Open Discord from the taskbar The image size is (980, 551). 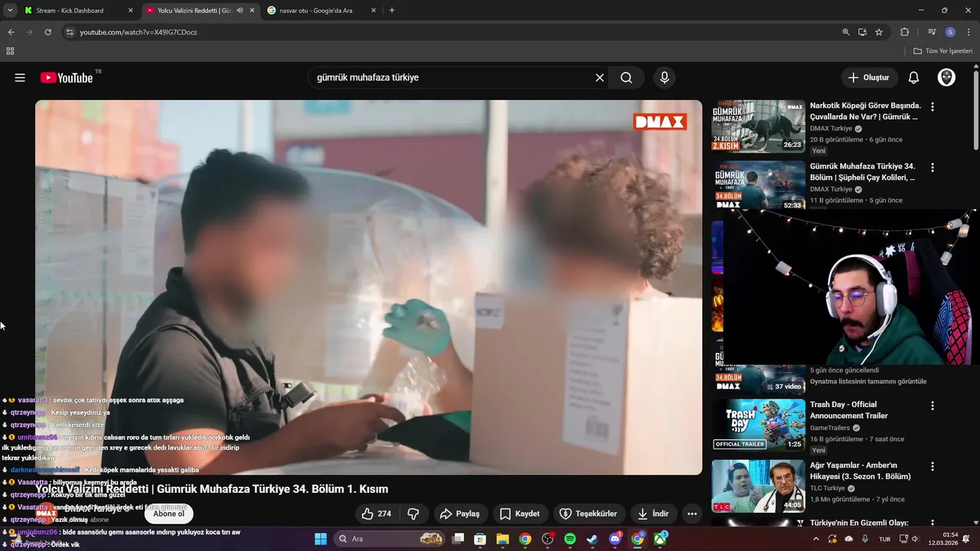pyautogui.click(x=615, y=539)
